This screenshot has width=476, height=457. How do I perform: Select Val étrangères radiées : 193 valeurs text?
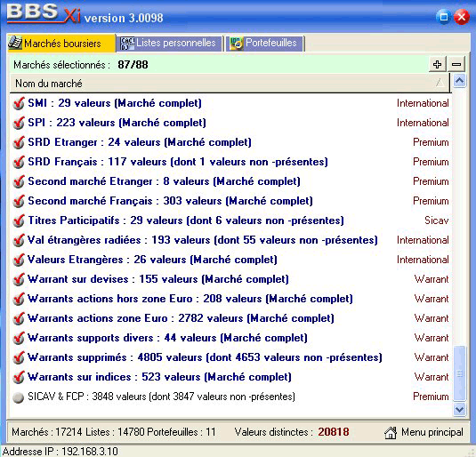coord(203,240)
